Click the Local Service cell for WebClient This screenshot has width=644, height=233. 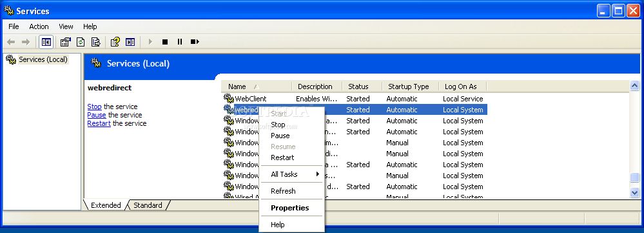pos(463,99)
